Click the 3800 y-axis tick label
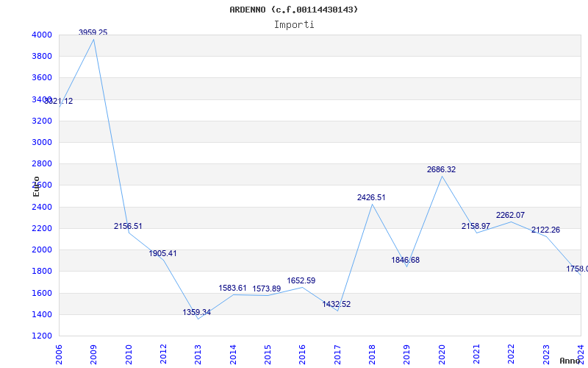Image resolution: width=588 pixels, height=368 pixels. [x=42, y=57]
